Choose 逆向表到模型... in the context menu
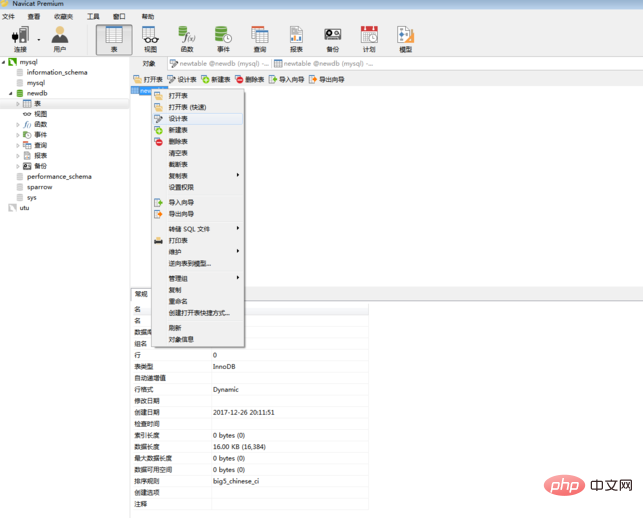The width and height of the screenshot is (643, 518). [198, 263]
